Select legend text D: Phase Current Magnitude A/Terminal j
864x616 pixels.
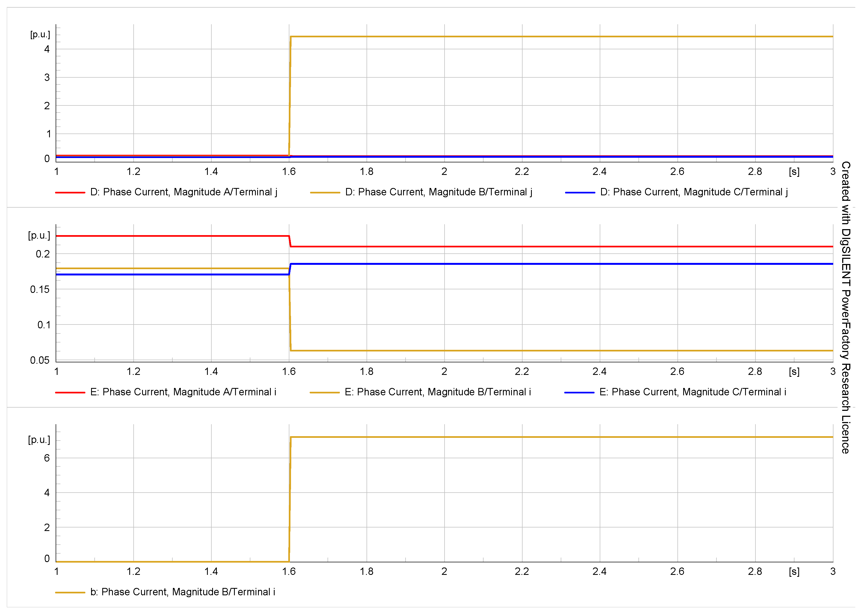tap(184, 192)
